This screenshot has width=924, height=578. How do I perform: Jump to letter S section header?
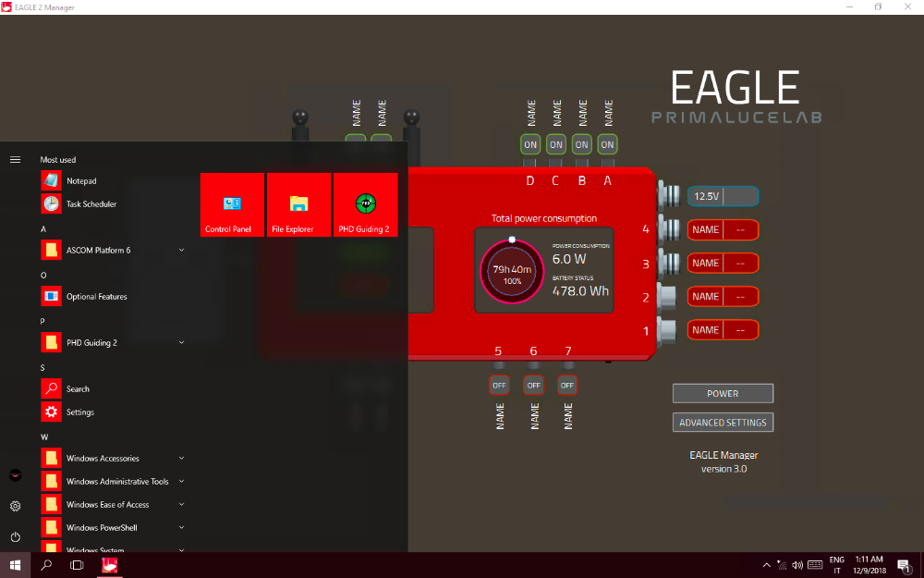[43, 368]
